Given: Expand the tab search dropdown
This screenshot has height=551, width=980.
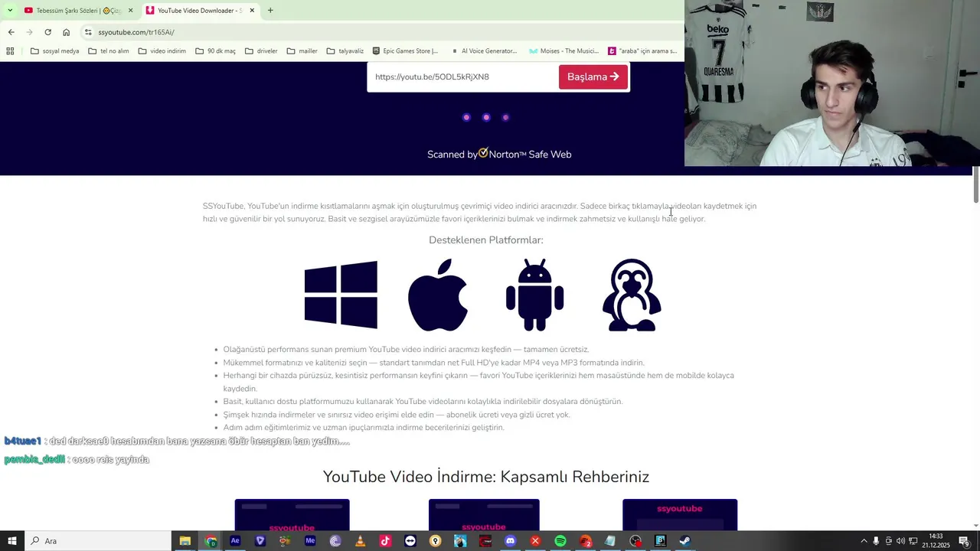Looking at the screenshot, I should [x=9, y=10].
